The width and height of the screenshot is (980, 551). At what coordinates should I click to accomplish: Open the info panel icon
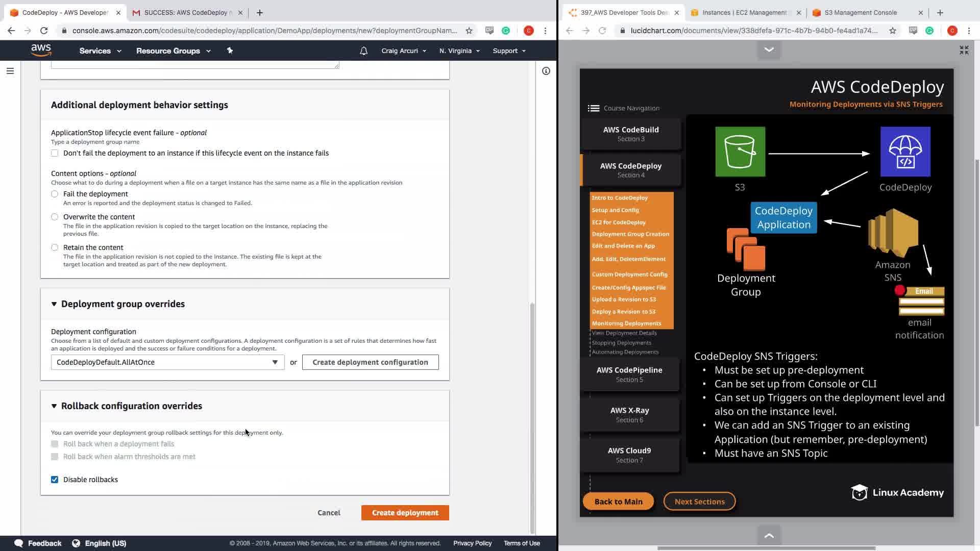coord(546,71)
